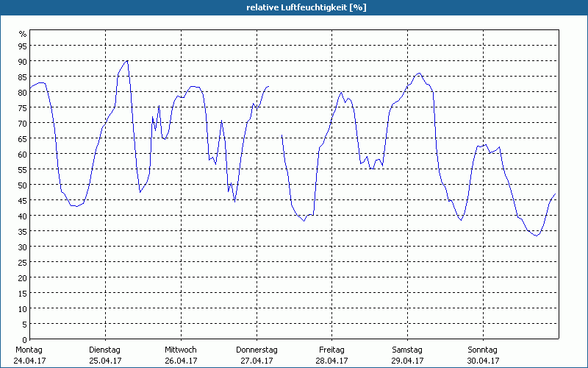The image size is (588, 368).
Task: Select the 25 y-axis label
Action: (x=23, y=262)
